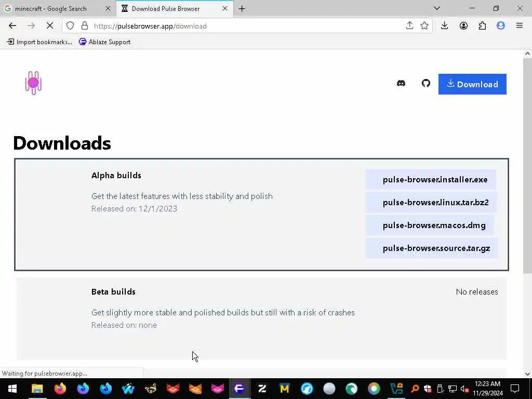Go back with the browser back arrow
The width and height of the screenshot is (532, 399).
(12, 26)
